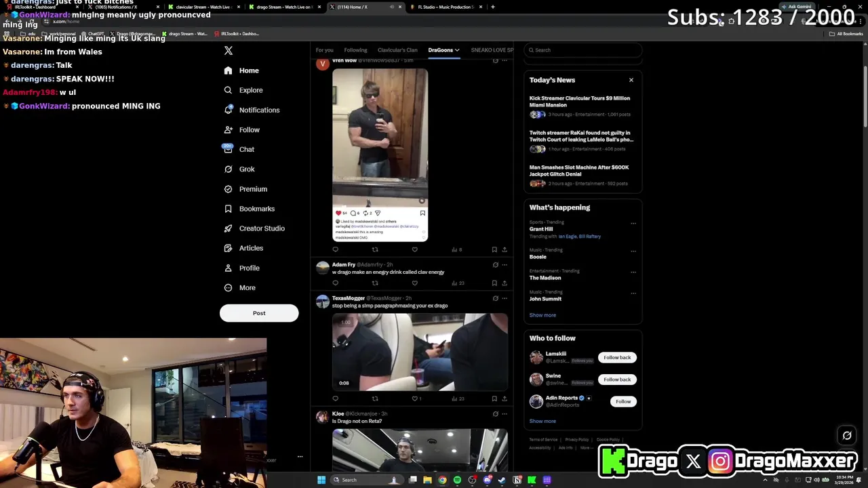Open the X logo home icon
This screenshot has height=488, width=868.
(x=229, y=51)
